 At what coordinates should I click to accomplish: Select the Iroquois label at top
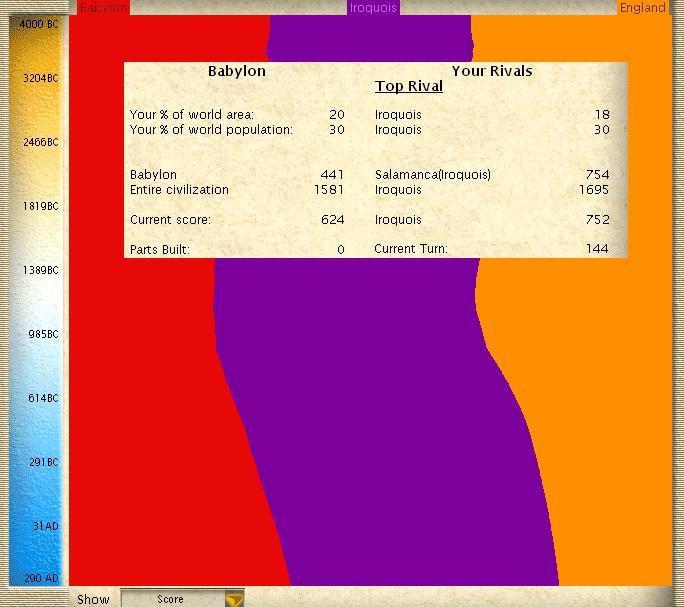pyautogui.click(x=373, y=8)
